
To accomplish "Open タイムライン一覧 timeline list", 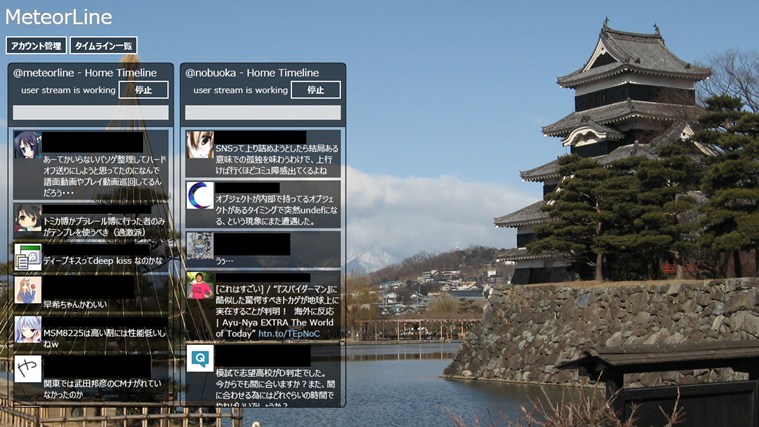I will (x=103, y=46).
